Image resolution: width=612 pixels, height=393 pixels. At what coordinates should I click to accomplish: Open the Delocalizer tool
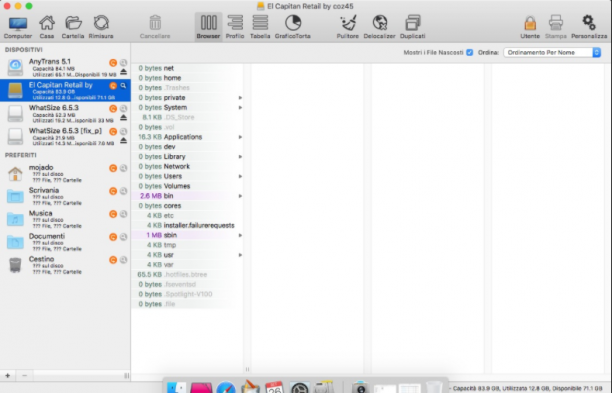coord(379,27)
